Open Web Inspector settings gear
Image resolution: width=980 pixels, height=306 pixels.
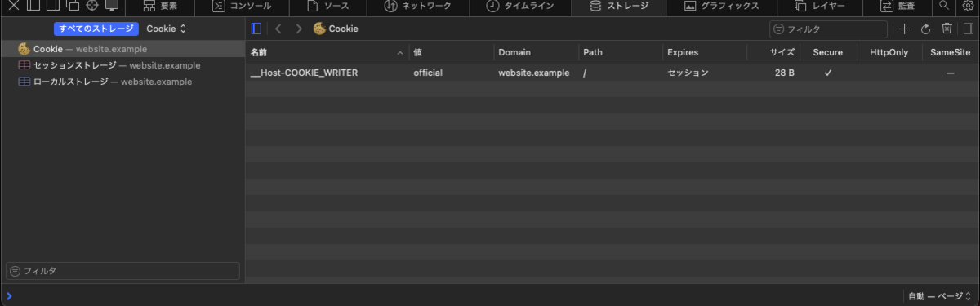click(969, 6)
